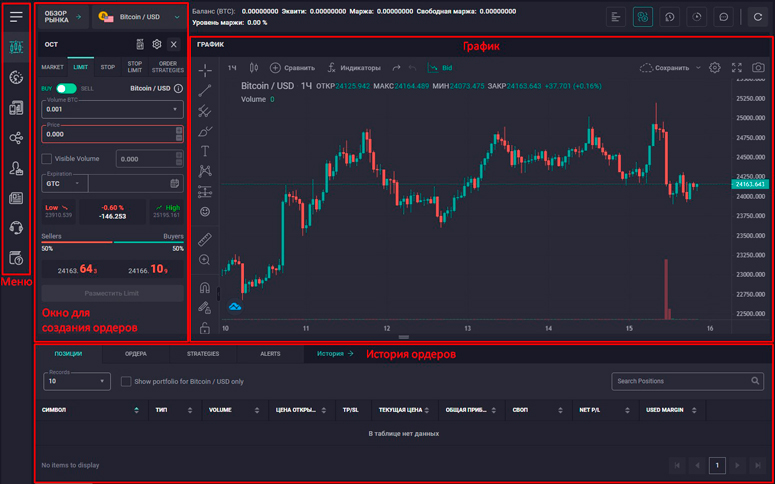
Task: Open the expiration date calendar picker
Action: point(174,183)
